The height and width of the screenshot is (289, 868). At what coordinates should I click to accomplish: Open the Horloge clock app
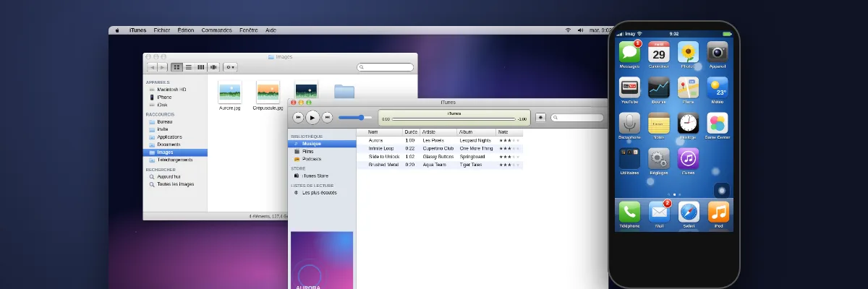click(688, 123)
